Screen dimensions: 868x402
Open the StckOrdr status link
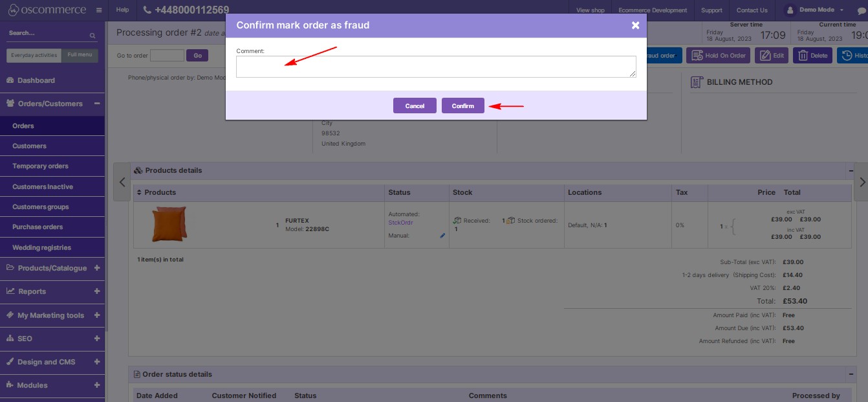click(401, 222)
